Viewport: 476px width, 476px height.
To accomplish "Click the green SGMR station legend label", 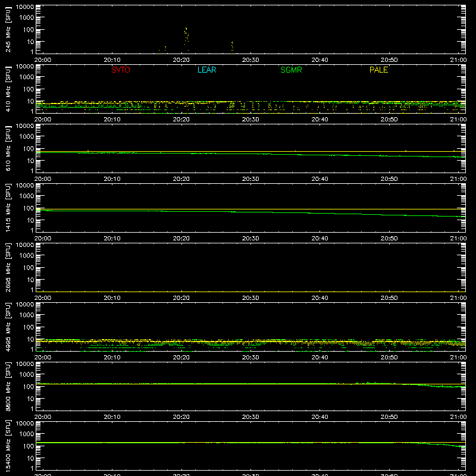I will (x=291, y=70).
